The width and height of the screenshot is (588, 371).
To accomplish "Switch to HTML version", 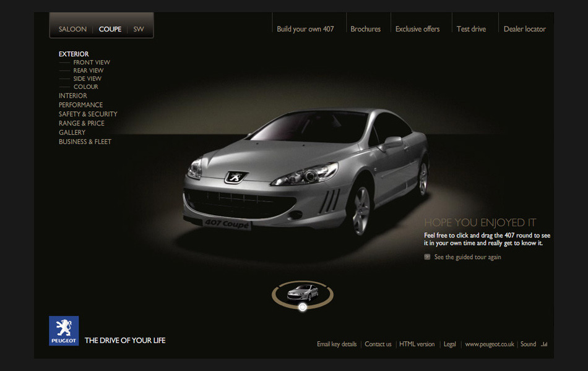I will tap(417, 344).
